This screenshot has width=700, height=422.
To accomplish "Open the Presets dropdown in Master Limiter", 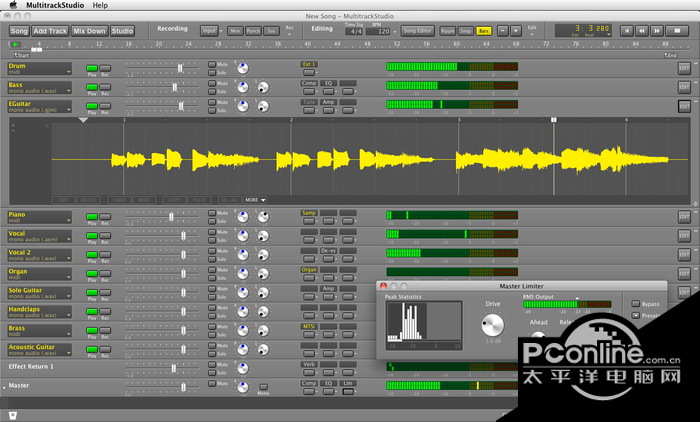I will (636, 316).
